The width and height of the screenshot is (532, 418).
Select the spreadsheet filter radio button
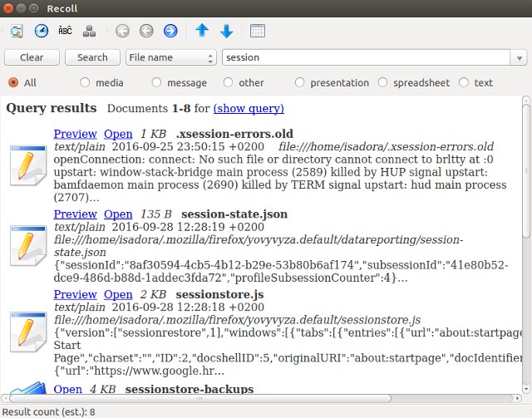point(382,82)
